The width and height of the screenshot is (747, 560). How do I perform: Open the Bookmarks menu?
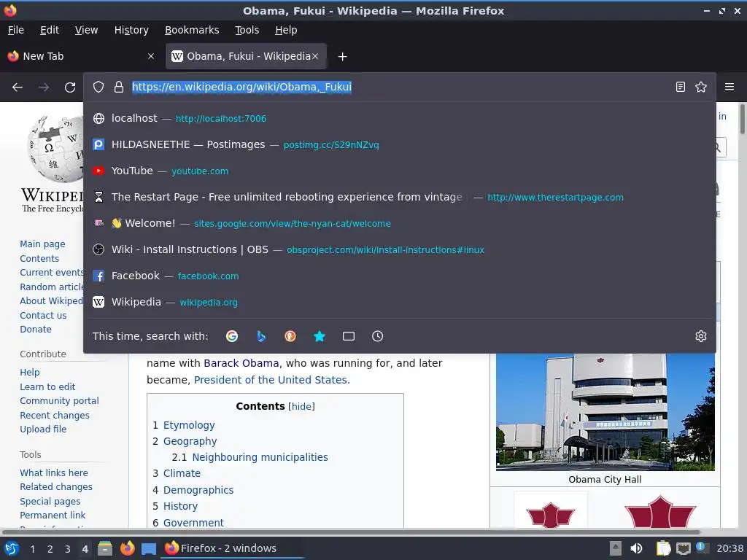(192, 30)
